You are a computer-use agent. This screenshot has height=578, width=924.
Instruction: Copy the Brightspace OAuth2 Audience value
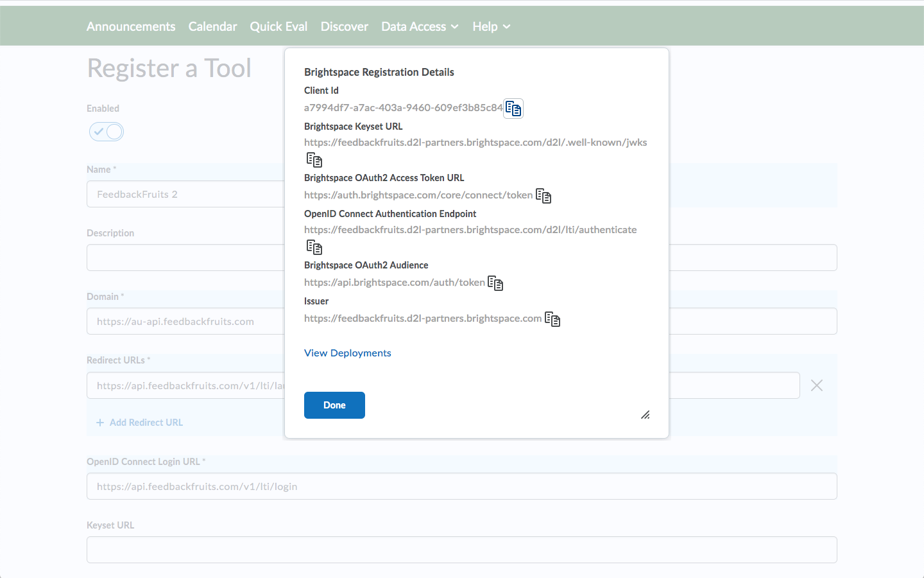[x=495, y=283]
